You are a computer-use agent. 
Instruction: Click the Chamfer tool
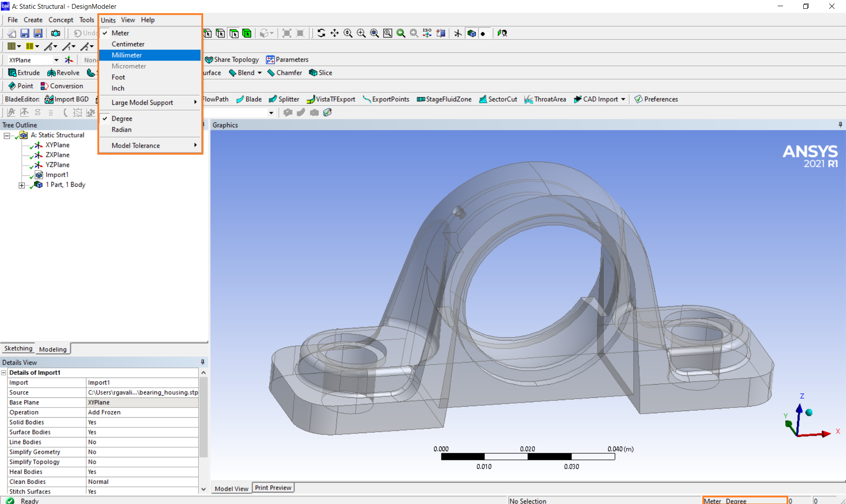pyautogui.click(x=285, y=73)
